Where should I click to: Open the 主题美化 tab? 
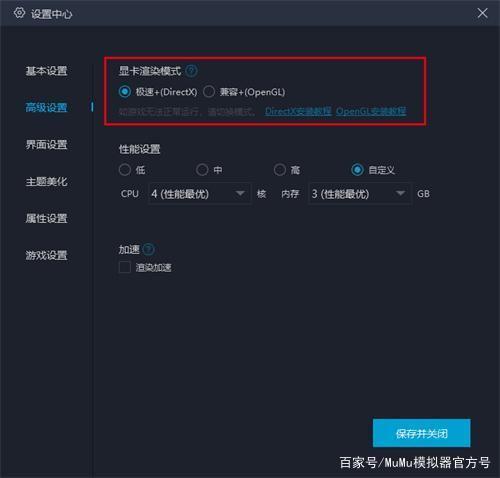point(46,181)
